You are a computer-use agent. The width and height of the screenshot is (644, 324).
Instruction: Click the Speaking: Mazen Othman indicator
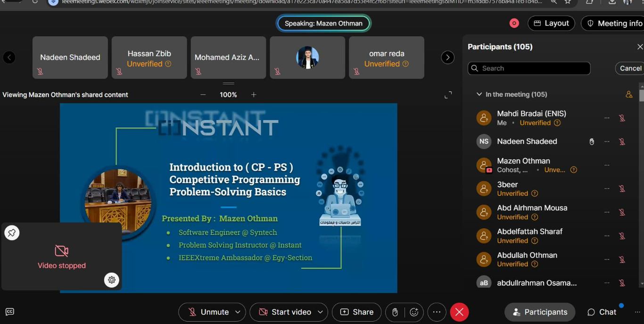(323, 23)
